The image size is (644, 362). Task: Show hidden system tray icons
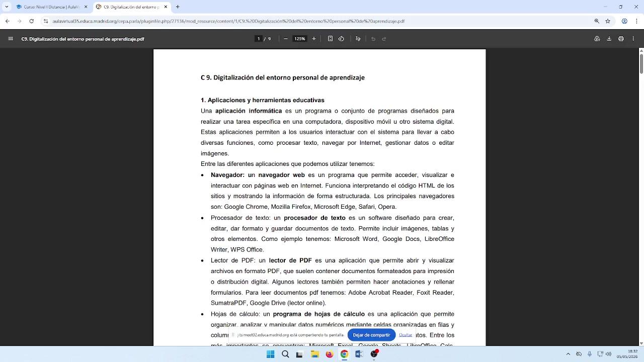[568, 354]
